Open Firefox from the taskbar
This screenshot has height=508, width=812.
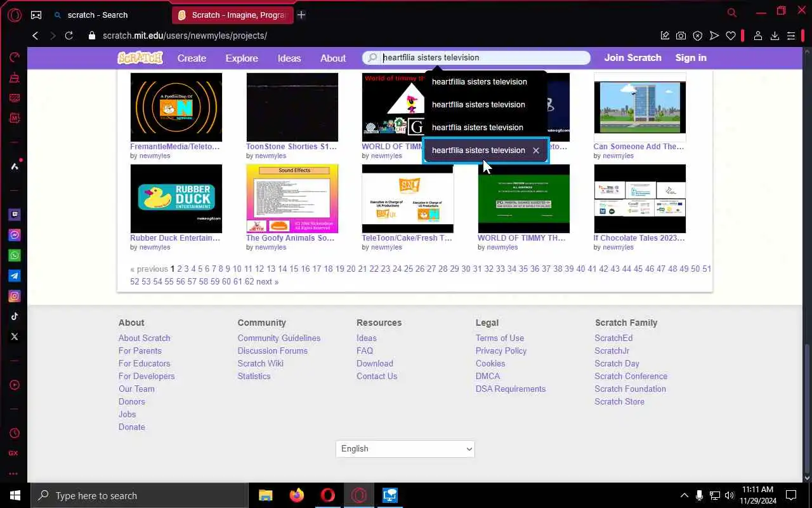pyautogui.click(x=296, y=495)
